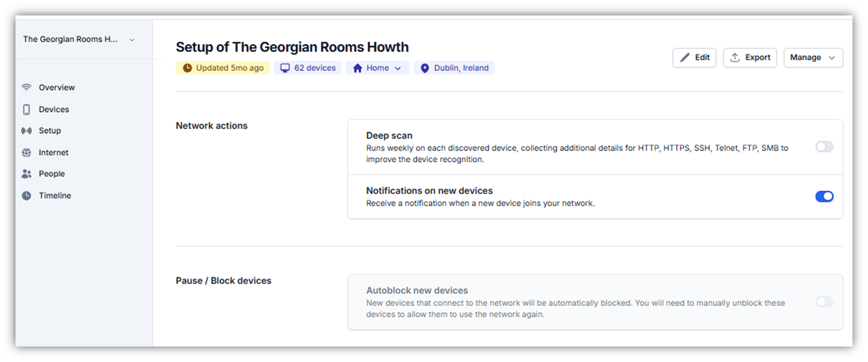Click Setup of The Georgian Rooms Howth title
Screen dimensions: 868x362
click(292, 47)
